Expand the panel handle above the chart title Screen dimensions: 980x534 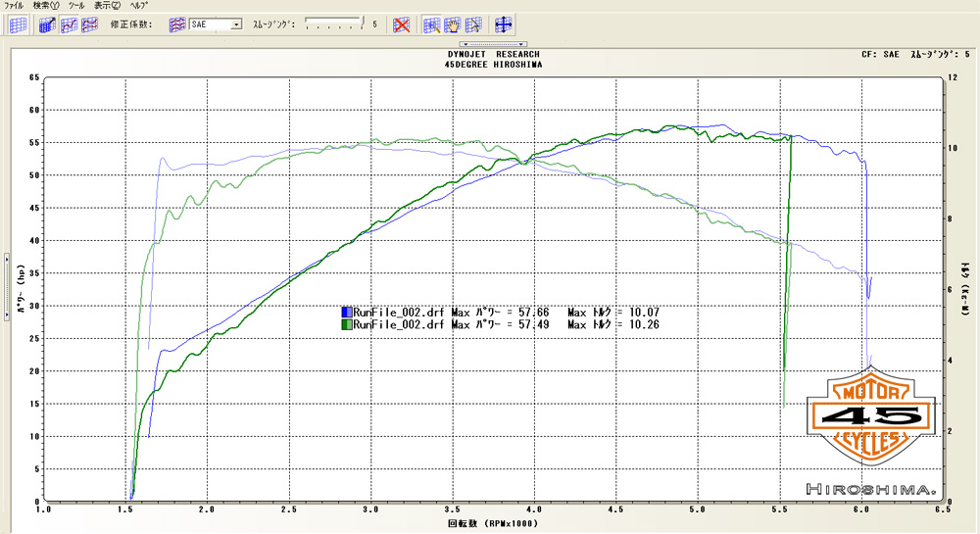point(495,44)
